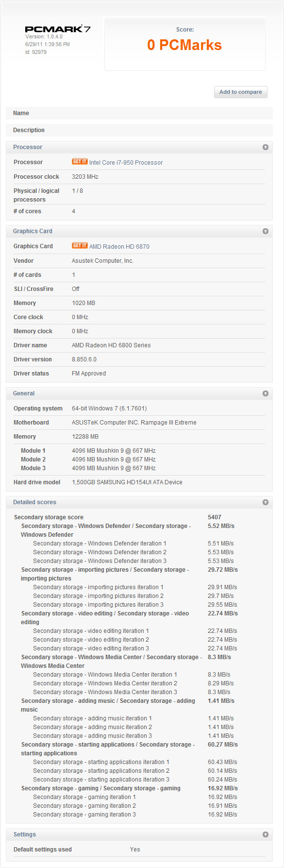
Task: Click the Add to compare button
Action: coord(240,92)
